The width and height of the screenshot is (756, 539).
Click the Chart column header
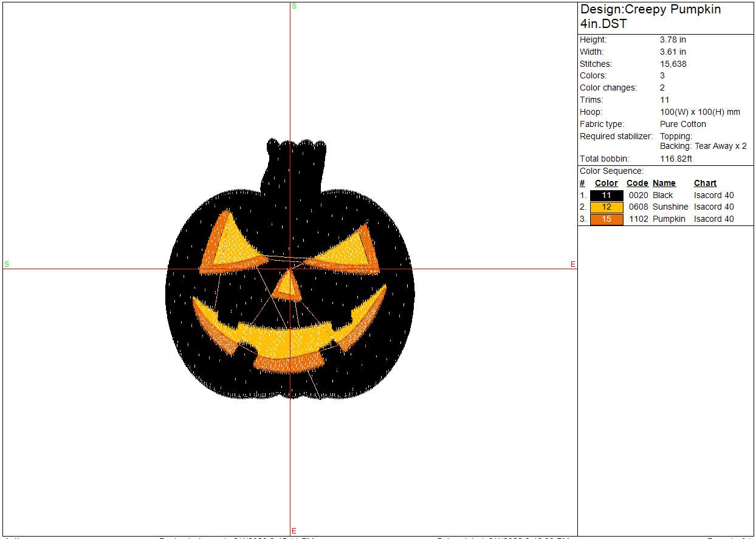(x=705, y=183)
